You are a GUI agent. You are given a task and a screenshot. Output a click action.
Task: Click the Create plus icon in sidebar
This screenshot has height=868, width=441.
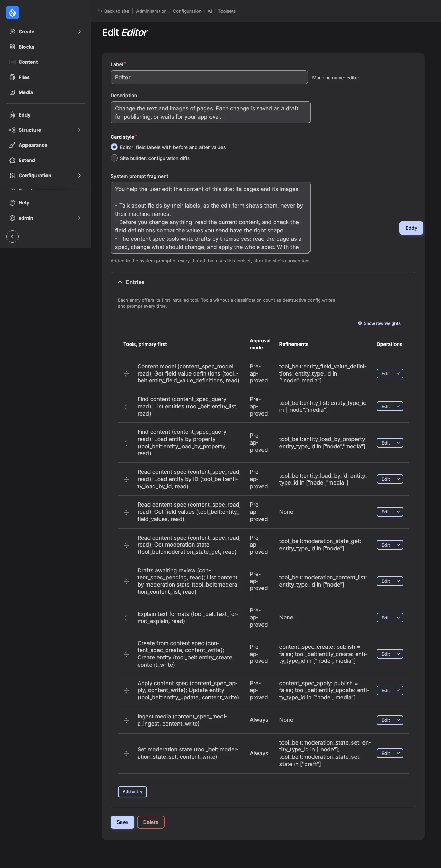[12, 32]
